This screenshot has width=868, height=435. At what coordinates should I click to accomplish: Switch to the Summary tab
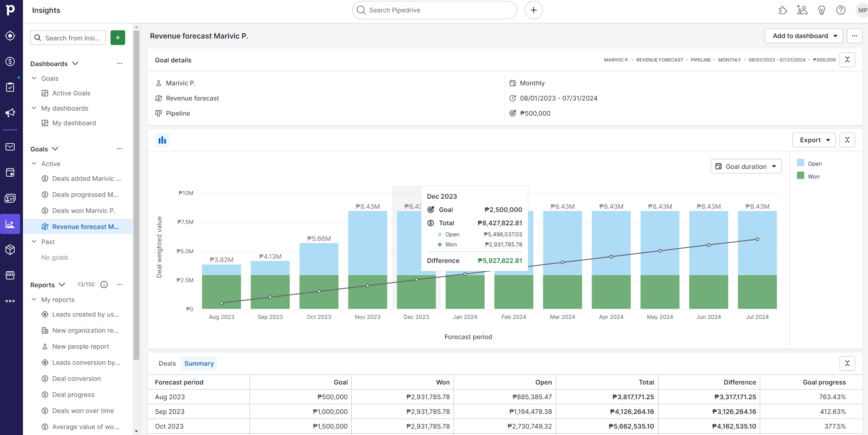(x=199, y=363)
